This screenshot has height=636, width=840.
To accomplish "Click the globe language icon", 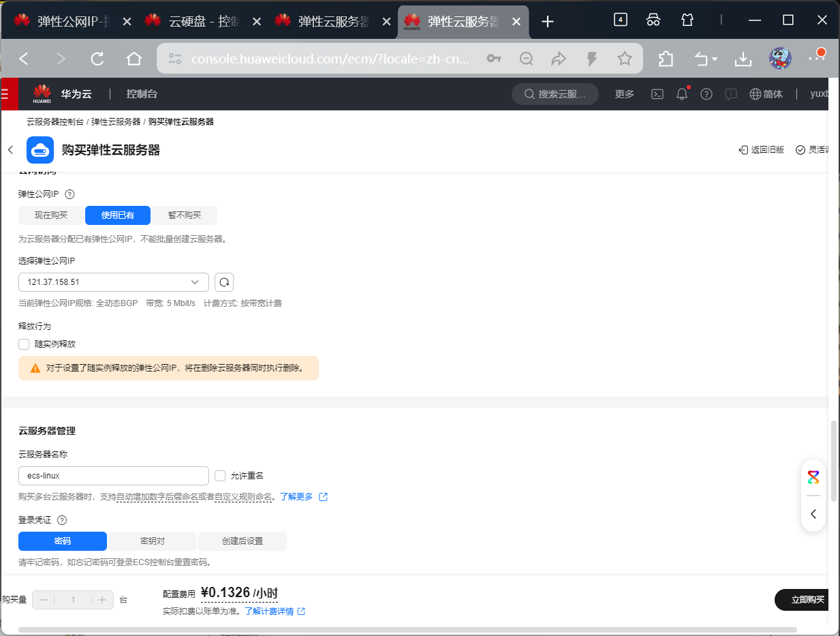I will pos(755,94).
